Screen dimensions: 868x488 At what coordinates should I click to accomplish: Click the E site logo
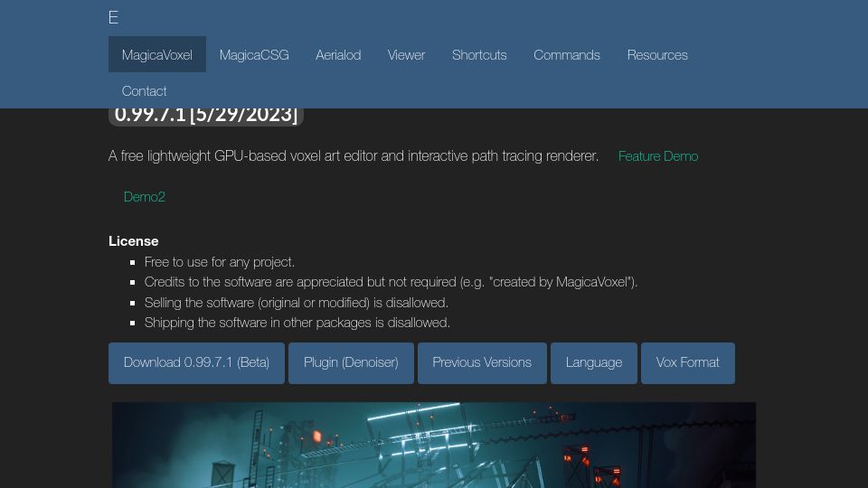click(x=114, y=18)
